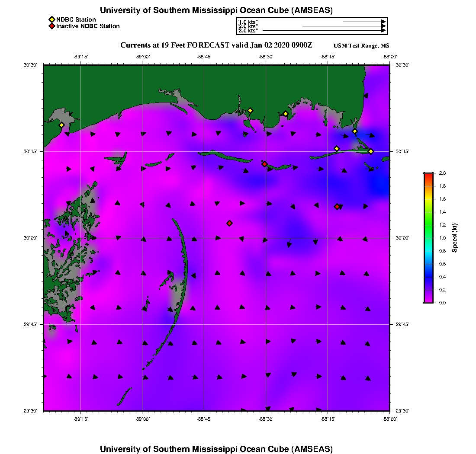Select the easternmost yellow station marker
476x454 pixels.
pos(371,151)
